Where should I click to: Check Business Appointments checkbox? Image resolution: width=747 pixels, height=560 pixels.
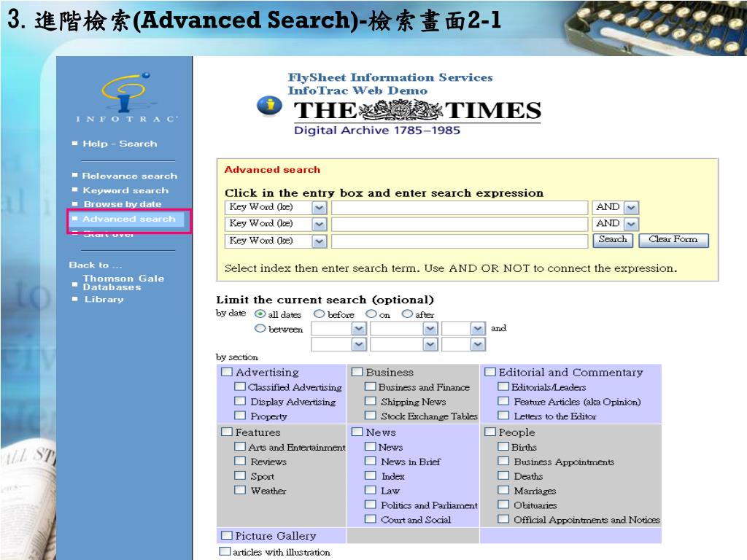(x=503, y=461)
